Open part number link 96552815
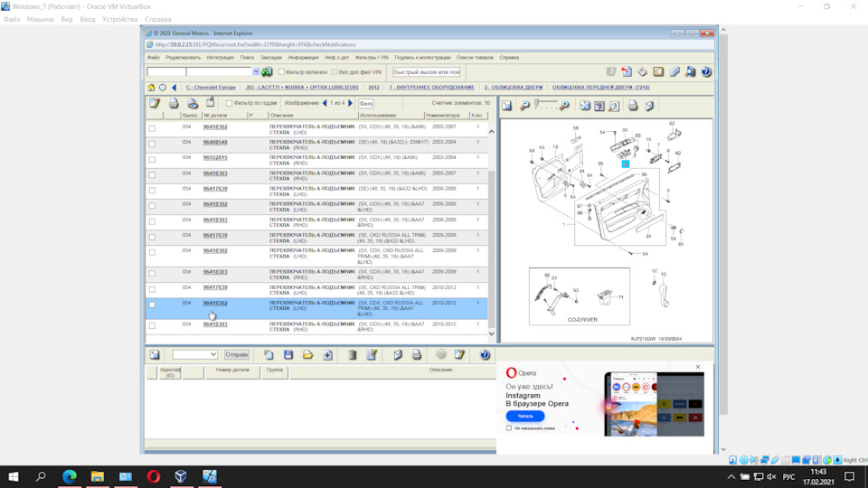Viewport: 868px width, 488px height. tap(215, 157)
